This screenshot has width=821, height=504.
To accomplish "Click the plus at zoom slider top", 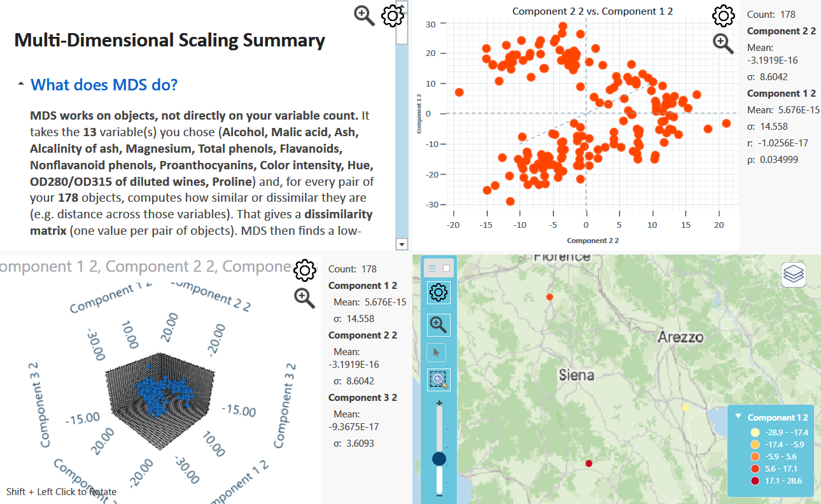I will tap(439, 403).
